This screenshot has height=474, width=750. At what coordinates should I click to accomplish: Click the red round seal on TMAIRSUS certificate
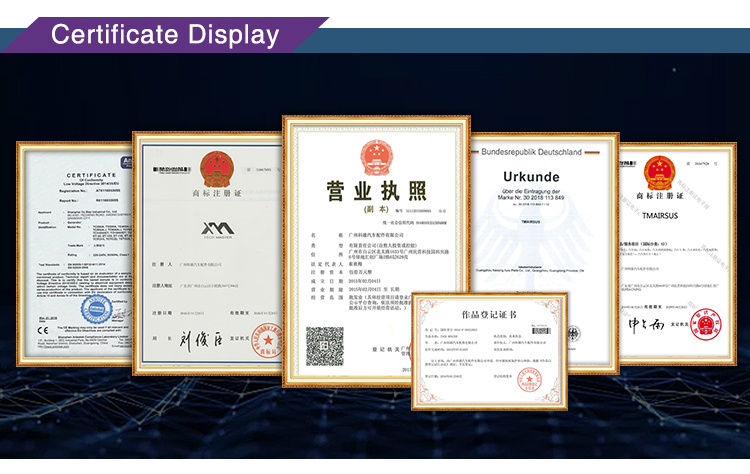pyautogui.click(x=706, y=324)
